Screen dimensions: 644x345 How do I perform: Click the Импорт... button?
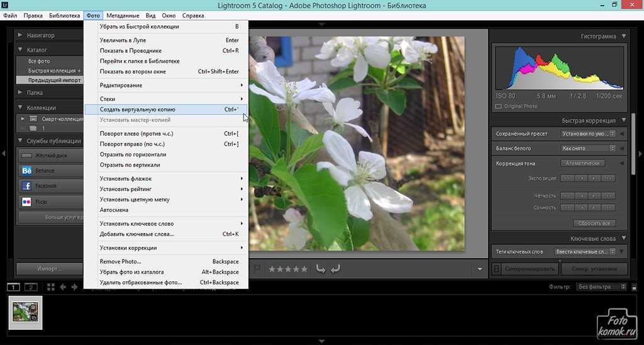(x=48, y=269)
